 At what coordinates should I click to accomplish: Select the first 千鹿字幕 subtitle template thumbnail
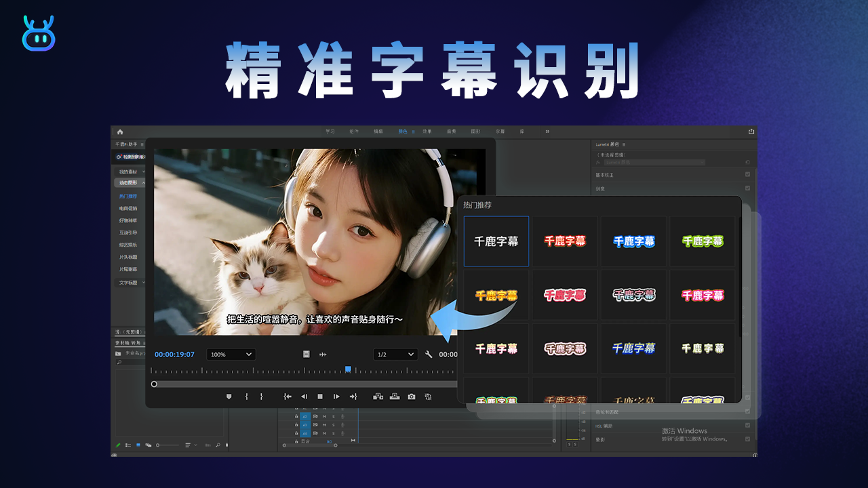(496, 241)
